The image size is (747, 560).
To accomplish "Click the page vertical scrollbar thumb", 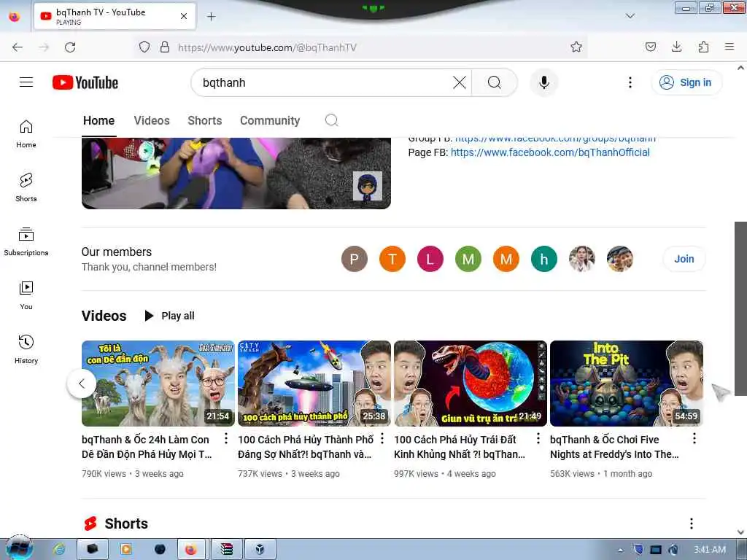I will tap(740, 308).
